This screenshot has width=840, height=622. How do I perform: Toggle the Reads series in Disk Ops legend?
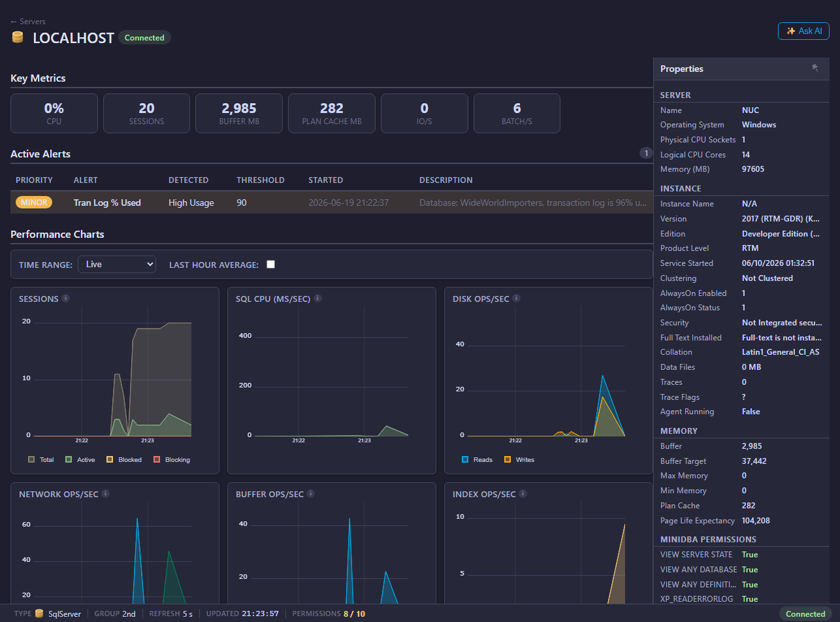coord(477,460)
